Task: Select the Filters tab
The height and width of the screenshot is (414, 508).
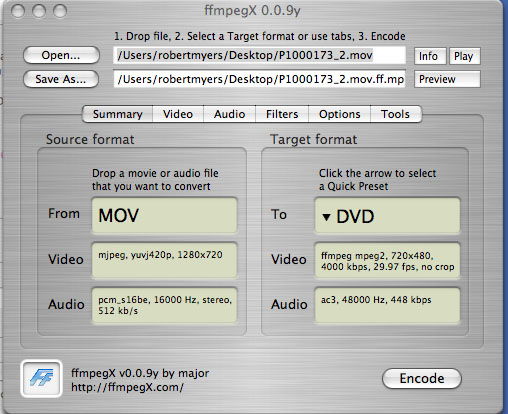Action: point(282,114)
